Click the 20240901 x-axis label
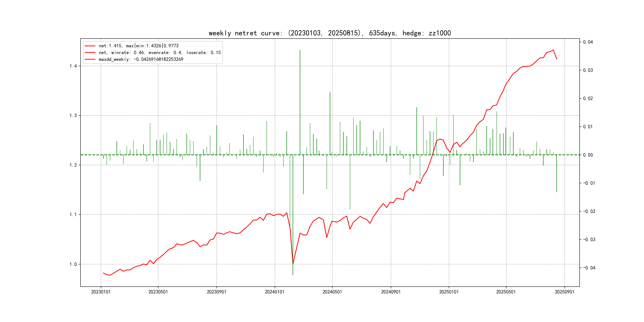644x322 pixels. pyautogui.click(x=391, y=292)
